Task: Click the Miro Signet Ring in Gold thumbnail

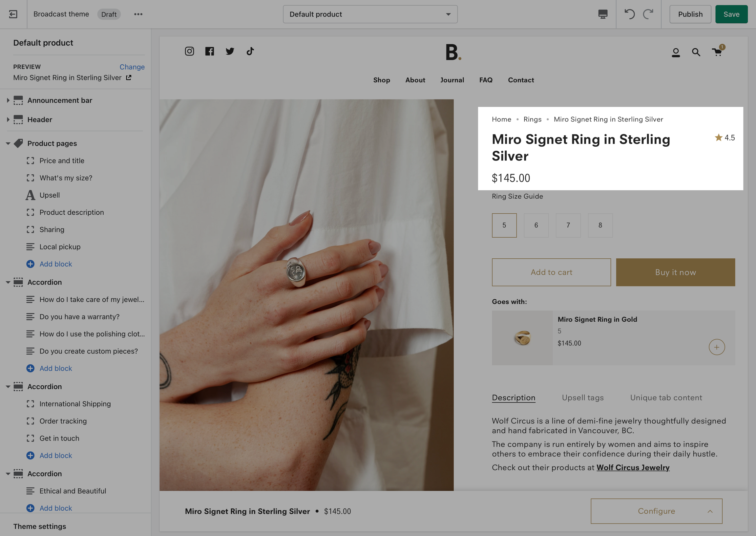Action: 522,338
